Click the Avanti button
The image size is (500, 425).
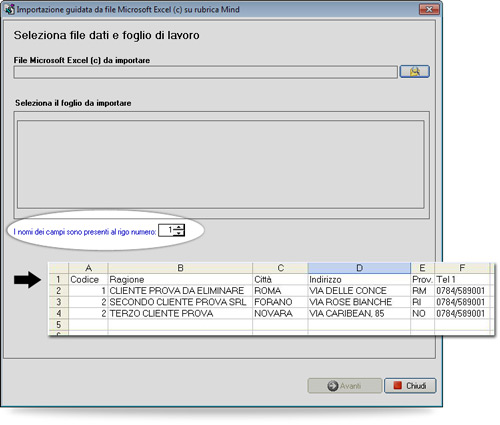345,386
